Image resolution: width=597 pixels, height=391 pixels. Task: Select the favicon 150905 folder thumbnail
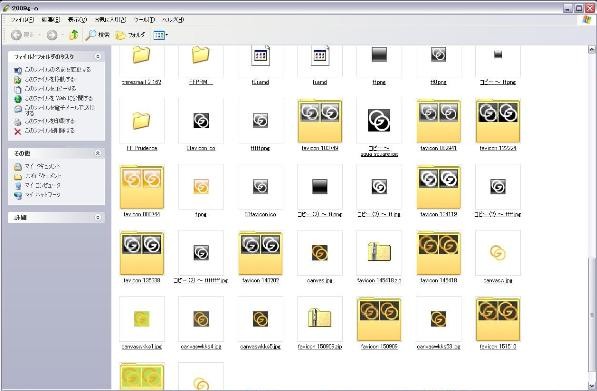coord(379,319)
